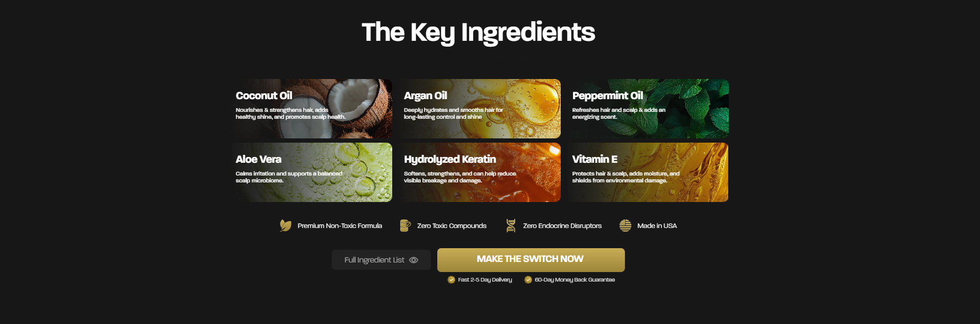The width and height of the screenshot is (980, 324).
Task: Click the checkmark badge beside 60-Day Money Back Guarantee
Action: click(x=528, y=279)
